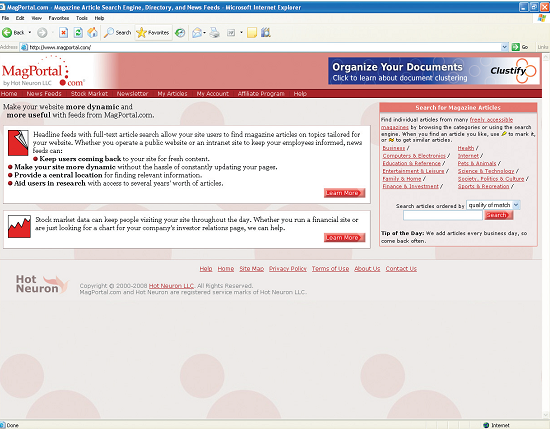Click the red Search button for articles
Screen dimensions: 551x429
click(499, 215)
